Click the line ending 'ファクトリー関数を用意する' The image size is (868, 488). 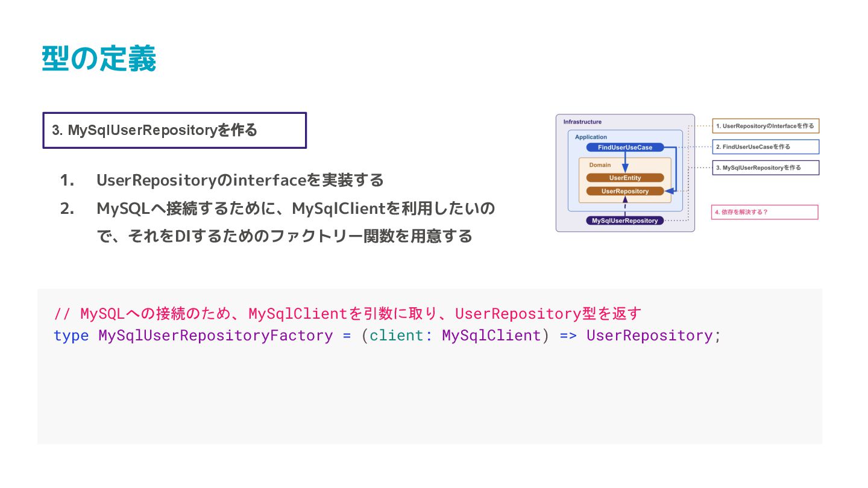tap(285, 236)
